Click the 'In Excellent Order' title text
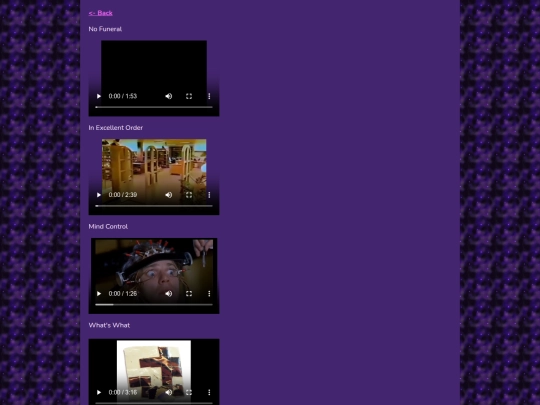Viewport: 540px width, 405px height. [x=116, y=128]
